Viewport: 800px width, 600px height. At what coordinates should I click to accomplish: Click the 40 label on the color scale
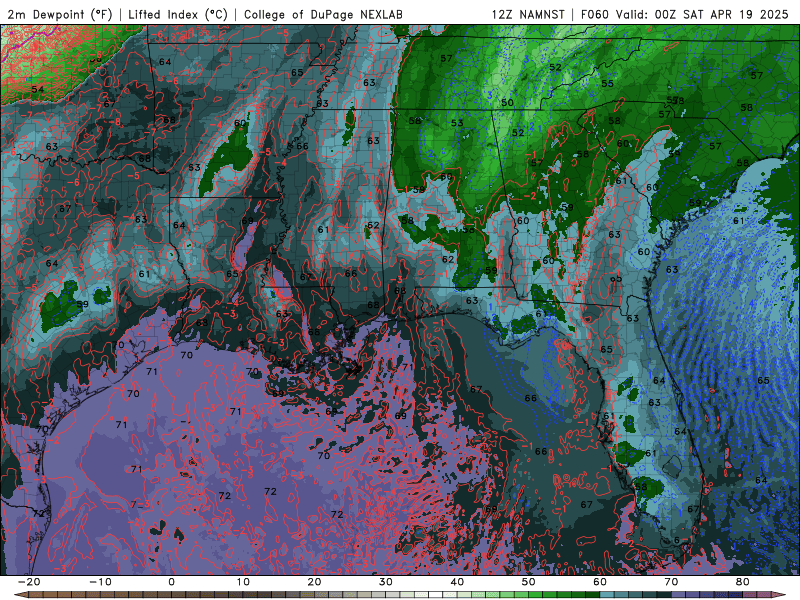pyautogui.click(x=457, y=582)
